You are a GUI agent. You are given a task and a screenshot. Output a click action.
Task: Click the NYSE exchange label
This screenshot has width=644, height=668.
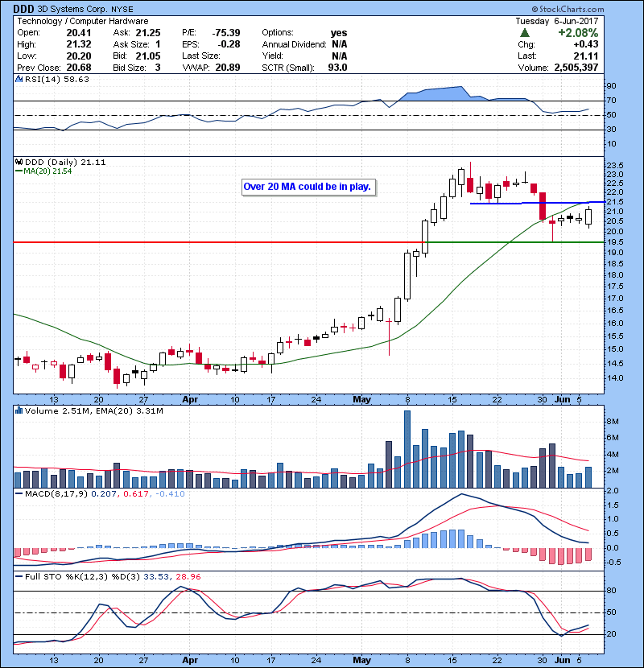click(122, 10)
